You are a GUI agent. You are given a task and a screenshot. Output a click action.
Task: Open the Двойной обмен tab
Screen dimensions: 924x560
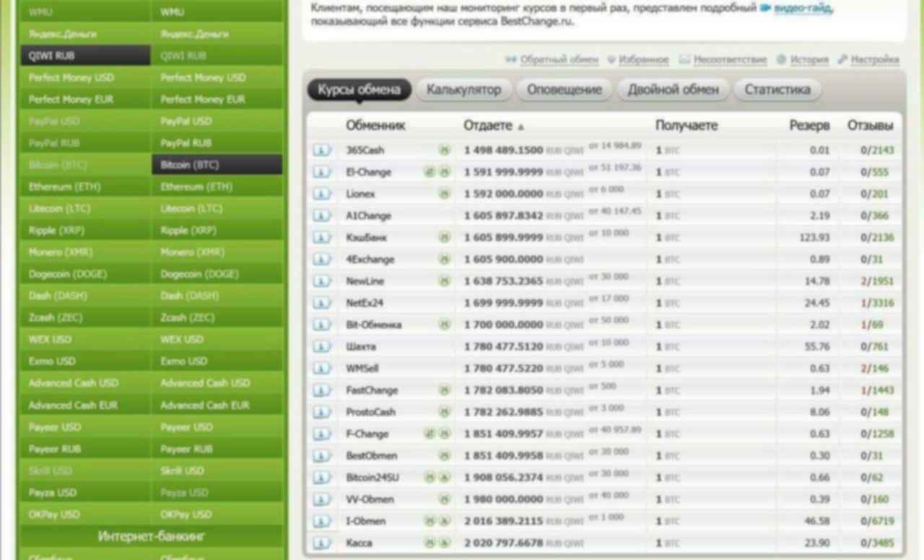coord(673,89)
